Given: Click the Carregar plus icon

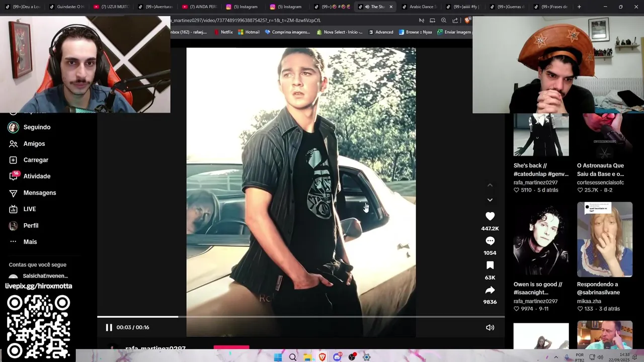Looking at the screenshot, I should (x=14, y=160).
